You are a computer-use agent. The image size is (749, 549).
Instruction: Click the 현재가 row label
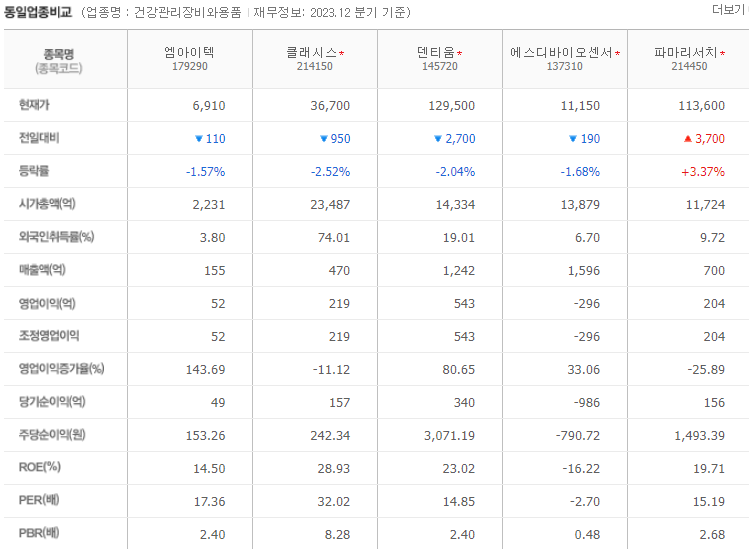pos(34,105)
